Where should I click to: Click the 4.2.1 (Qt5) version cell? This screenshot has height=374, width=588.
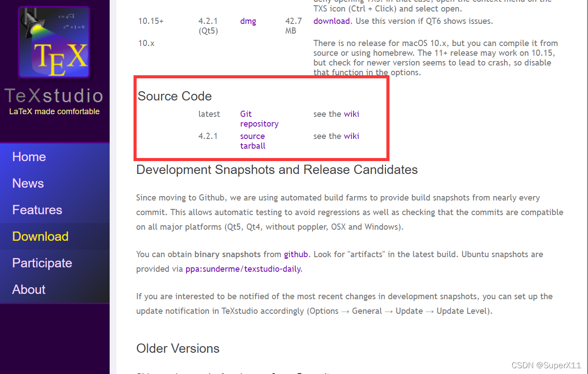tap(208, 26)
